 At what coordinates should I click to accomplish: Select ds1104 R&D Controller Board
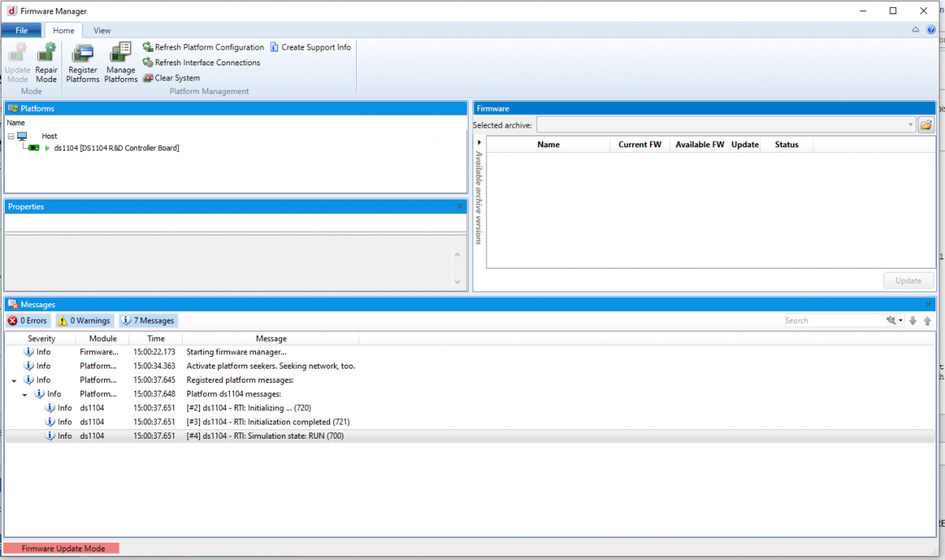tap(116, 148)
